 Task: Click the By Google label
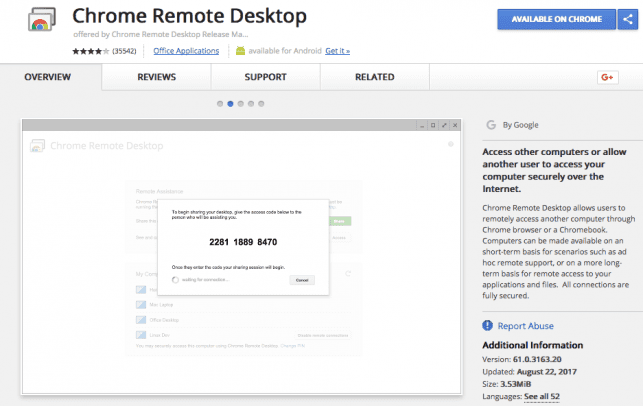click(520, 125)
